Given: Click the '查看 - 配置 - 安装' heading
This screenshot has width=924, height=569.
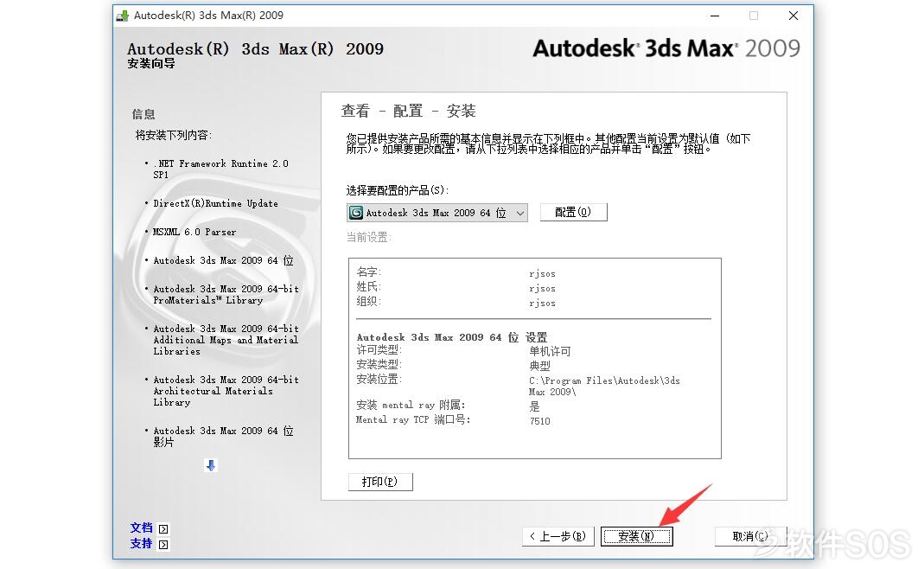Looking at the screenshot, I should click(408, 111).
